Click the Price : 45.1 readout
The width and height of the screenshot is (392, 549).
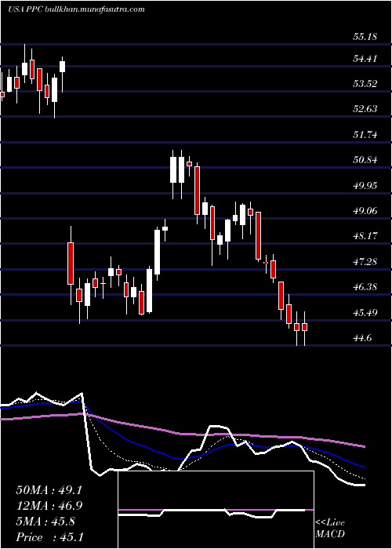coord(49,537)
